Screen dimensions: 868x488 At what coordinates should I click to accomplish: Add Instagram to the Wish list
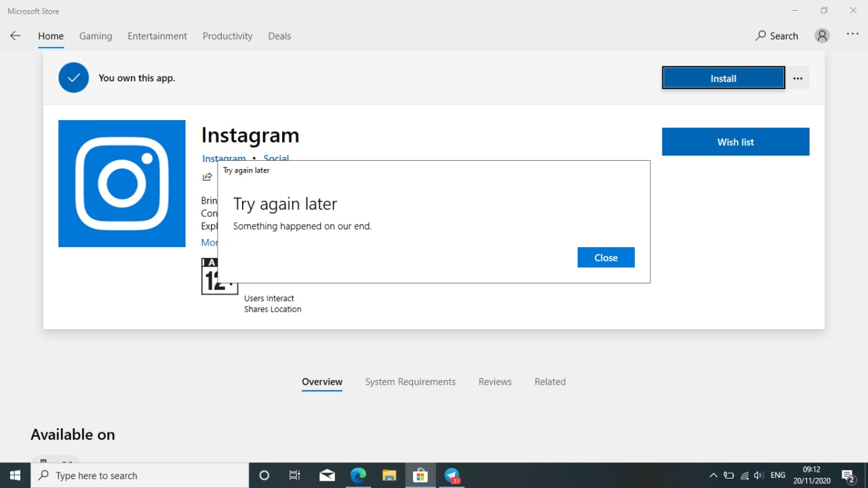tap(736, 142)
